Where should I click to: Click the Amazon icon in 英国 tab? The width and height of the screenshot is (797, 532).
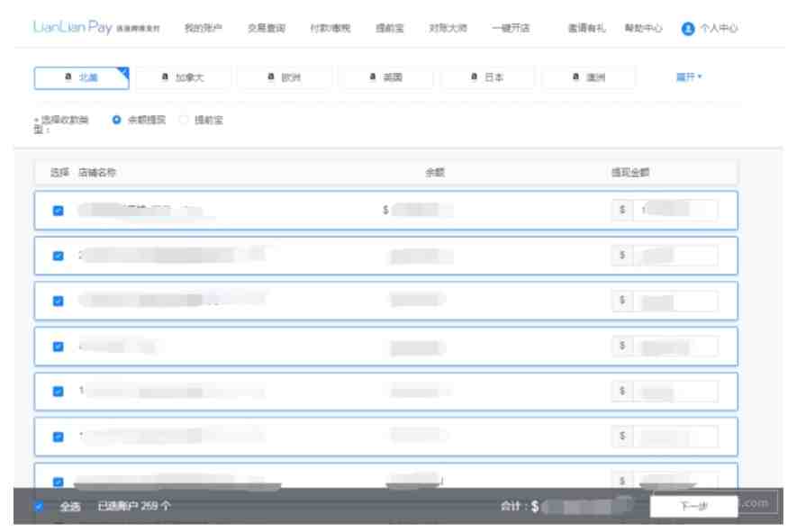373,77
